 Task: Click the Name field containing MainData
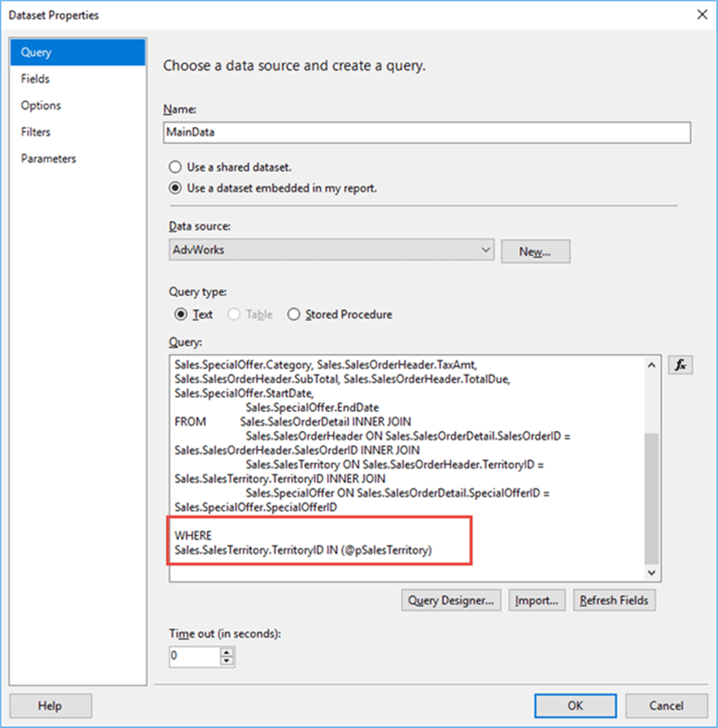[x=427, y=133]
